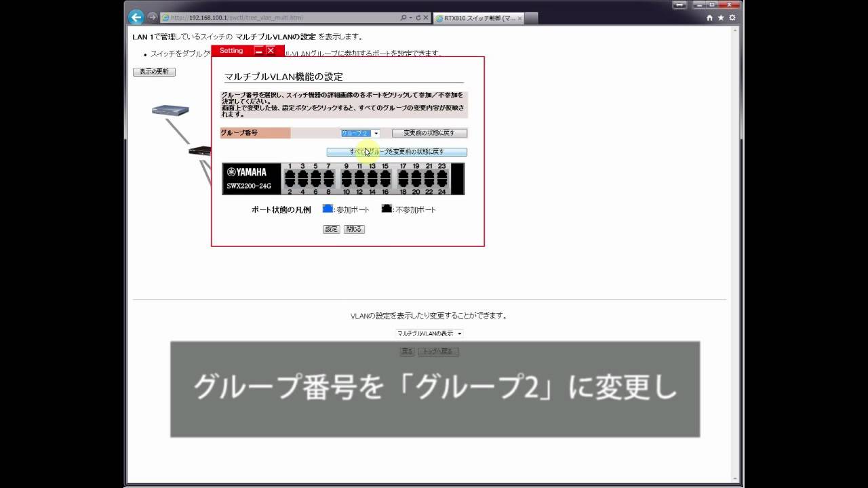Toggle port 20 on the switch image

[x=416, y=183]
